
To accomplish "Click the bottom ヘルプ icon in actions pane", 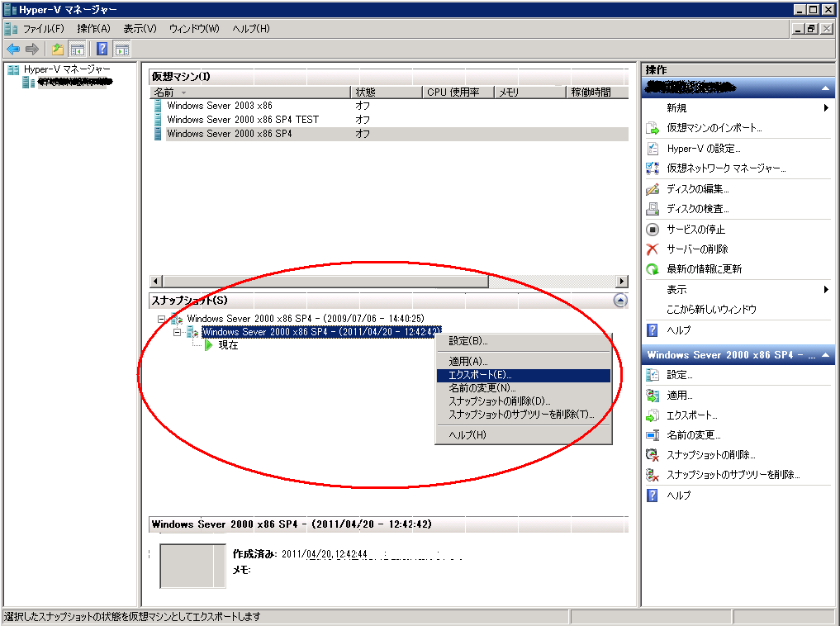I will [x=652, y=496].
